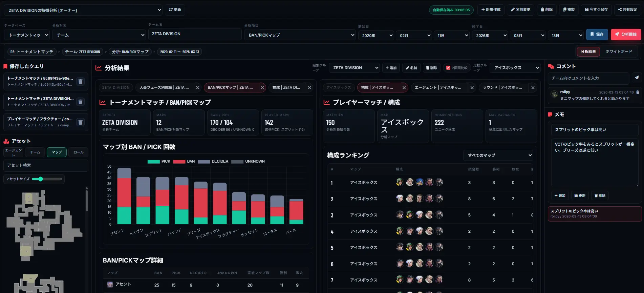Open start month 02月 dropdown

[414, 35]
